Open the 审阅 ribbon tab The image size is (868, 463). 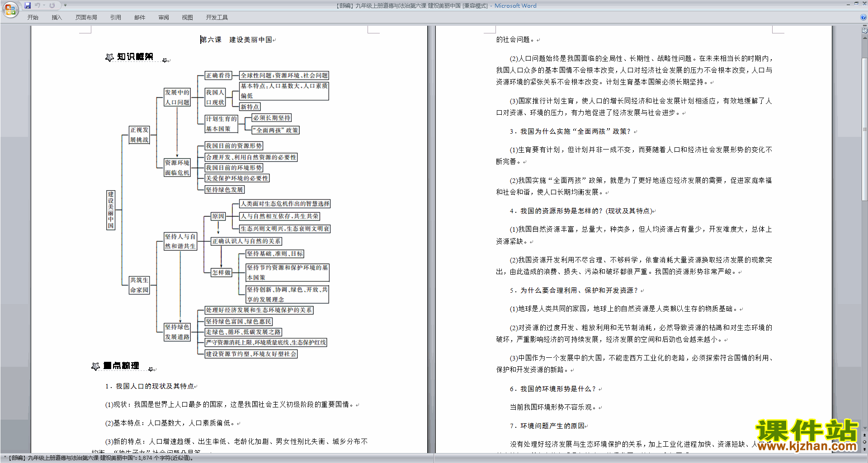pos(164,17)
